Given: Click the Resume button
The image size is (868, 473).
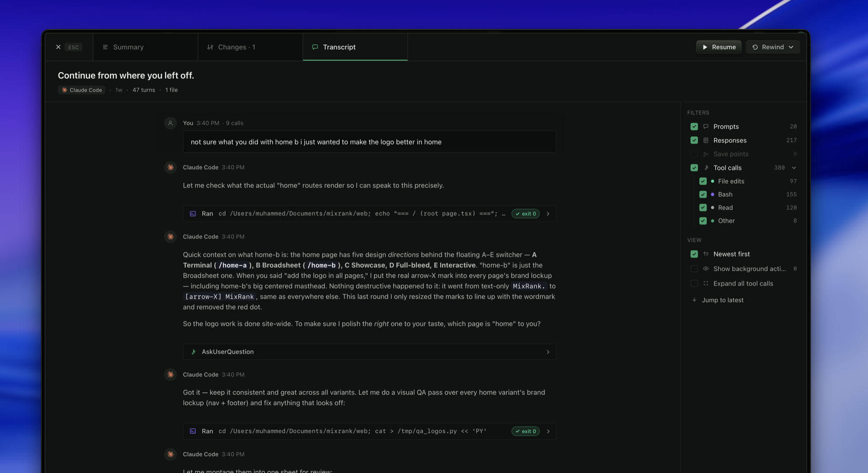Looking at the screenshot, I should pyautogui.click(x=719, y=47).
